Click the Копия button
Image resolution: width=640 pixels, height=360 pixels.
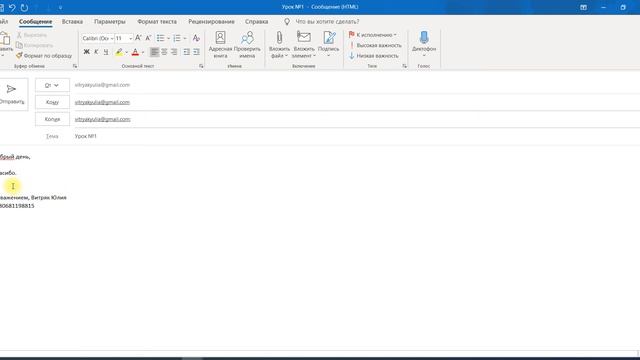[x=52, y=119]
